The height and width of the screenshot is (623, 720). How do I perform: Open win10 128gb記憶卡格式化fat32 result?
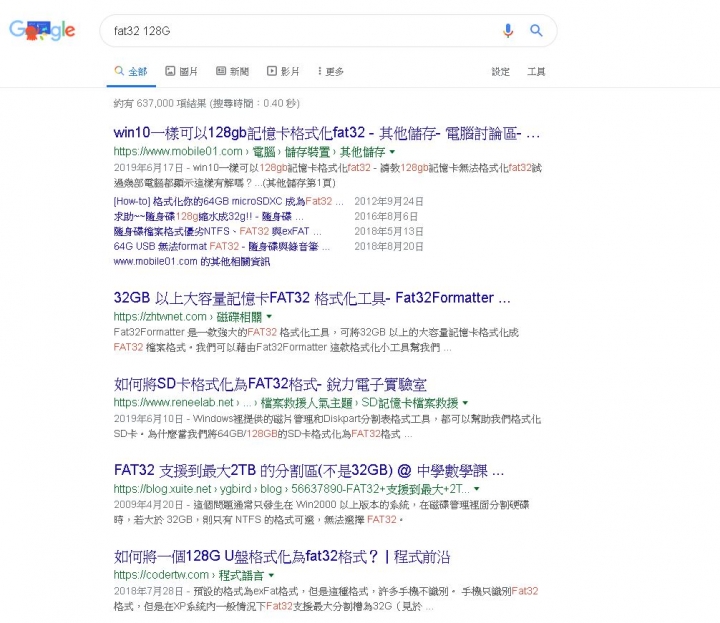326,133
